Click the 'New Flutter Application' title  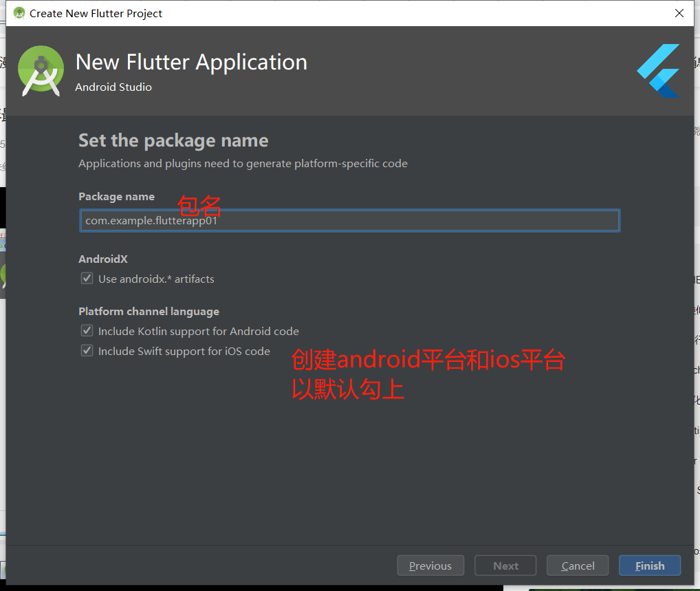tap(192, 62)
